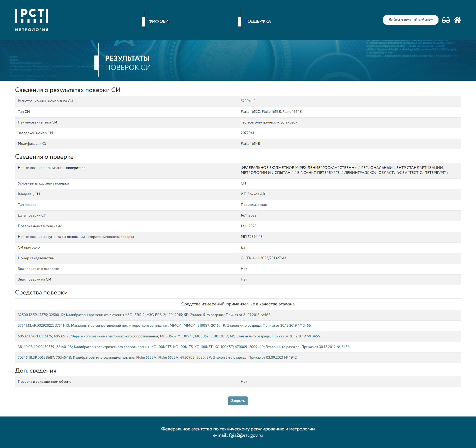Screen dimensions: 476x448
Task: Click Средства поверки heading
Action: [41, 292]
